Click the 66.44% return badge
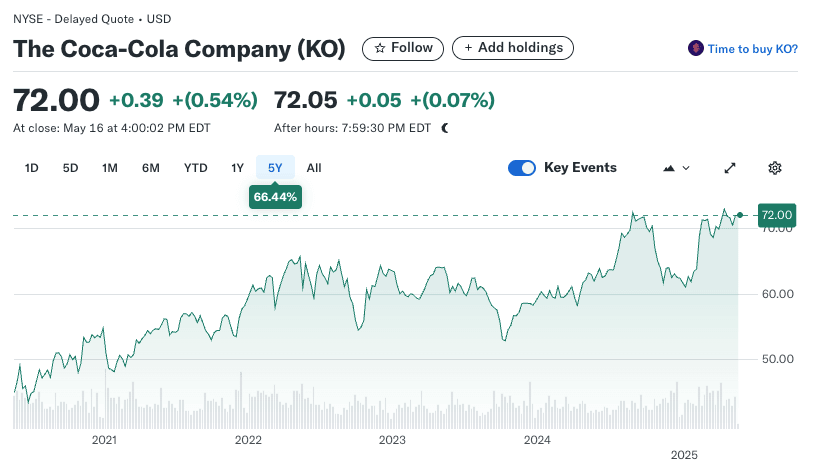Screen dimensions: 821x462 (275, 198)
